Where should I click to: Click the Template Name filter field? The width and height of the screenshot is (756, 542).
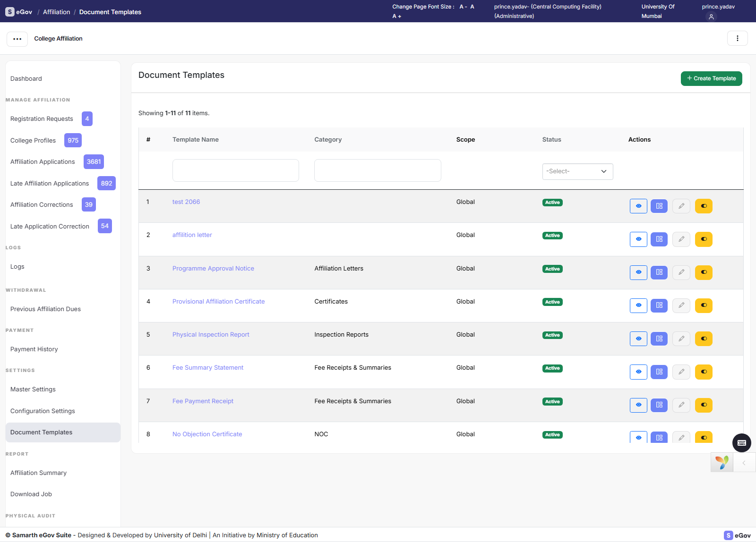point(235,170)
